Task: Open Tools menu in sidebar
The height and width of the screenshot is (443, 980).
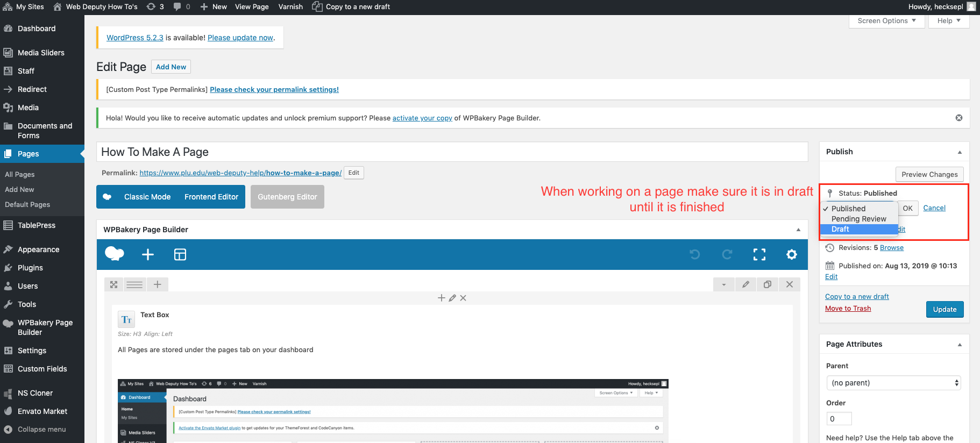Action: [27, 304]
